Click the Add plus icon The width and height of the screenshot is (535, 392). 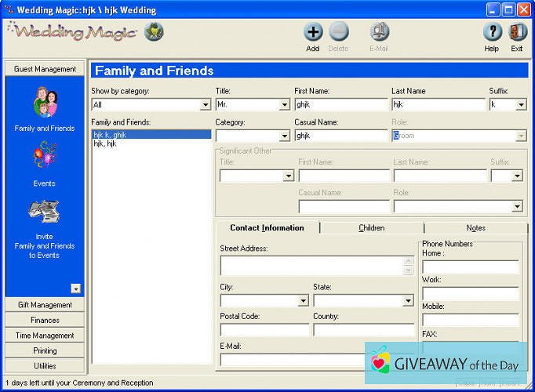tap(313, 33)
